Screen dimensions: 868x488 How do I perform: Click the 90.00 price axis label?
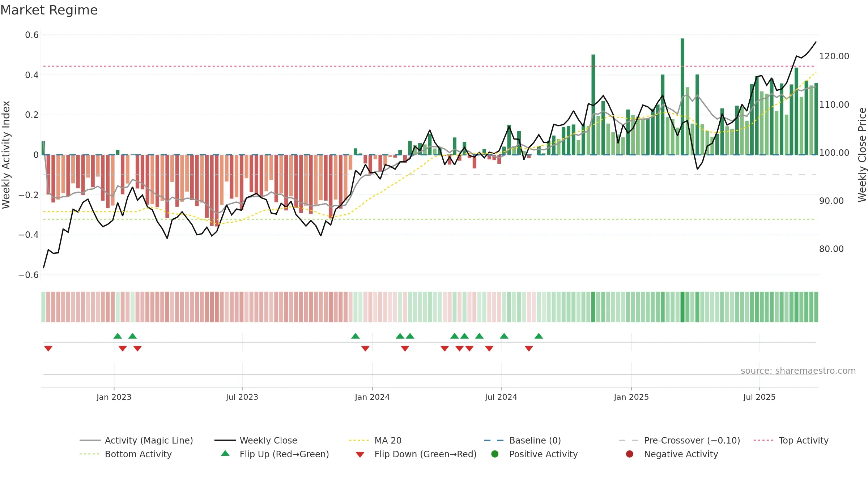click(831, 201)
